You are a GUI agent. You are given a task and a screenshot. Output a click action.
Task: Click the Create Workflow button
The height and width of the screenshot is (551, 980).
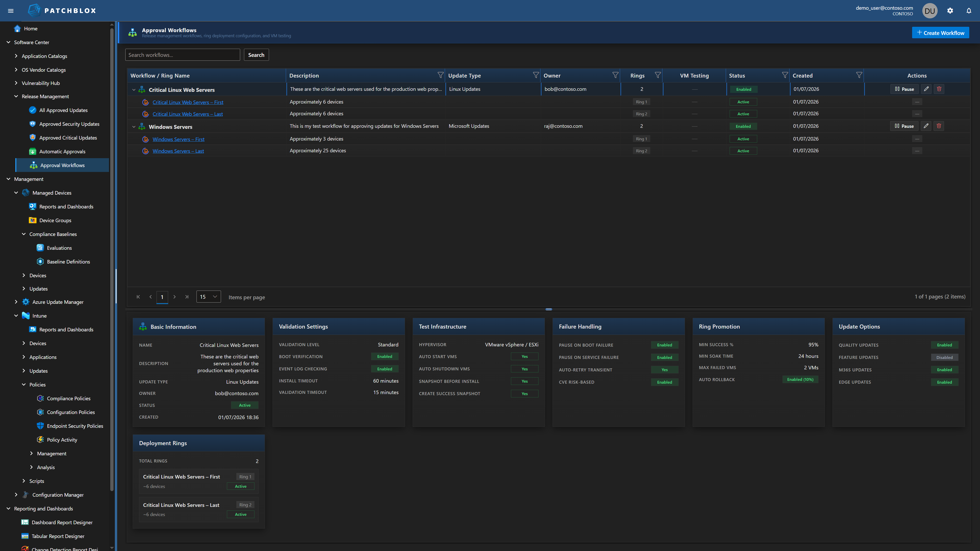(x=940, y=33)
